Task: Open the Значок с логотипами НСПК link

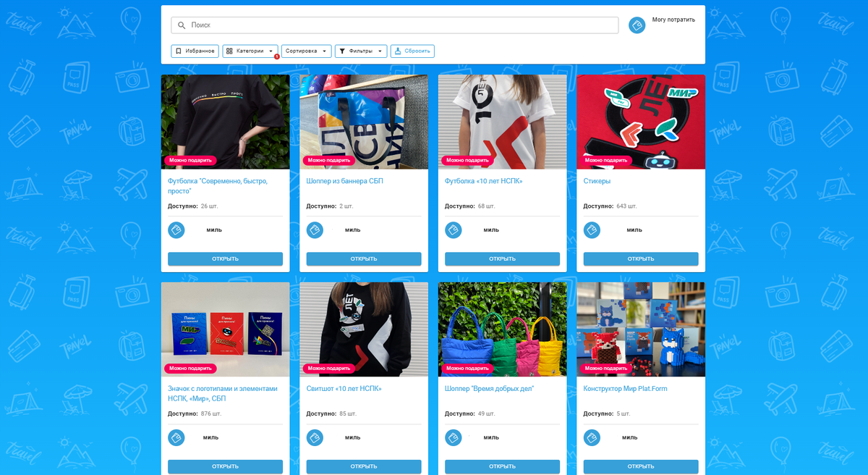Action: 223,393
